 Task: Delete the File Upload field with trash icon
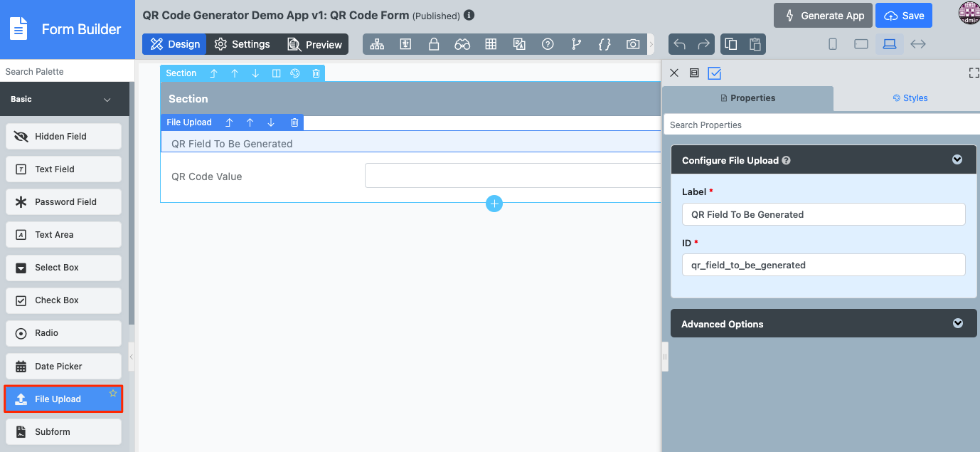click(294, 122)
